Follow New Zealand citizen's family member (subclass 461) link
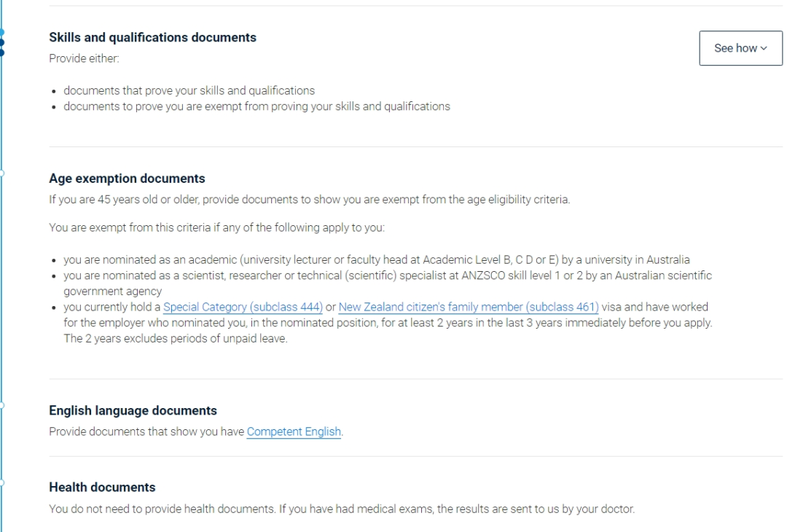The image size is (787, 532). pos(468,308)
